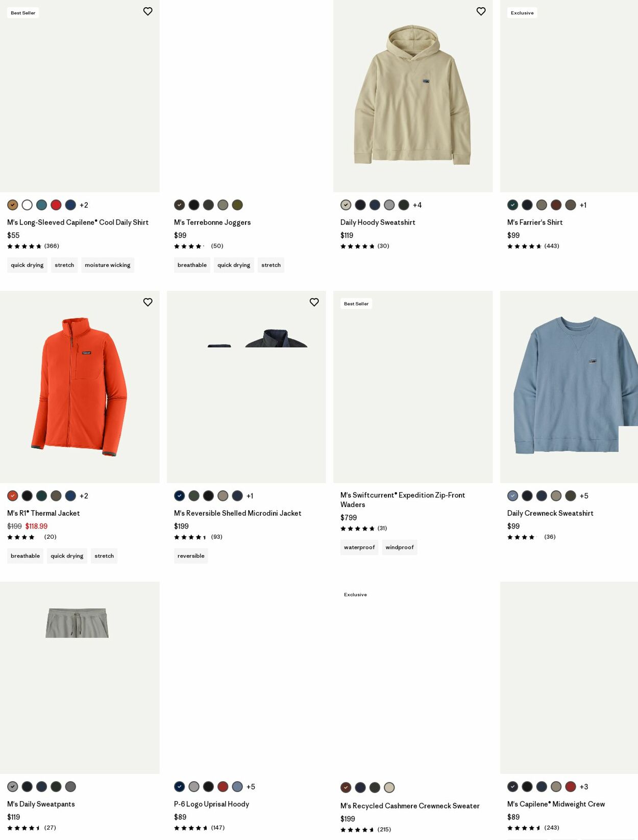Show +1 more color for Farrier's Shirt
This screenshot has height=840, width=638.
(583, 205)
